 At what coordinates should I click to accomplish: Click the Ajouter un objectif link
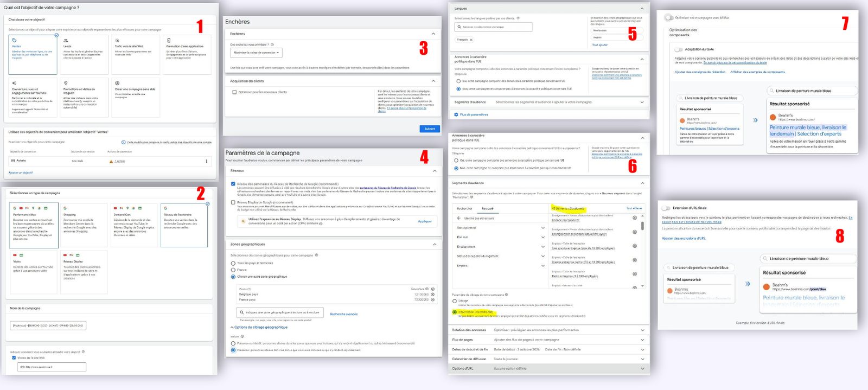click(x=21, y=172)
